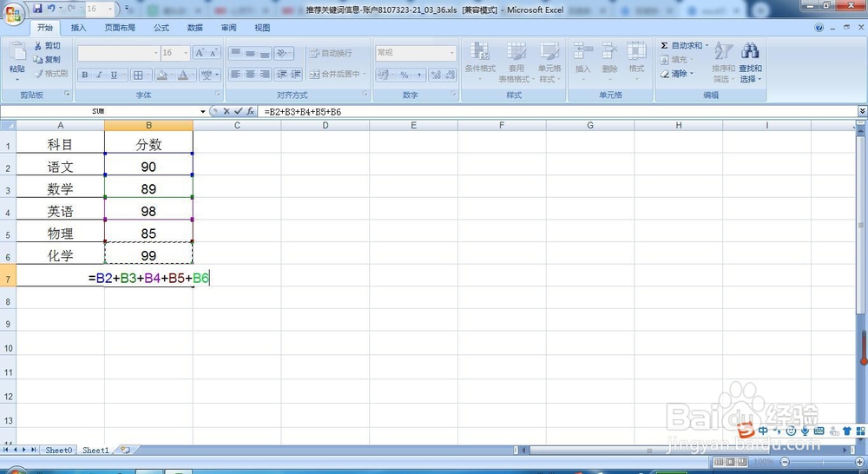Viewport: 868px width, 474px height.
Task: Click the Office button logo
Action: pyautogui.click(x=14, y=13)
